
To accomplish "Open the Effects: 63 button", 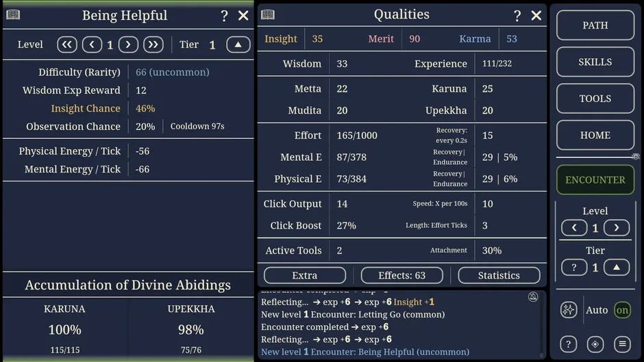I will (401, 275).
